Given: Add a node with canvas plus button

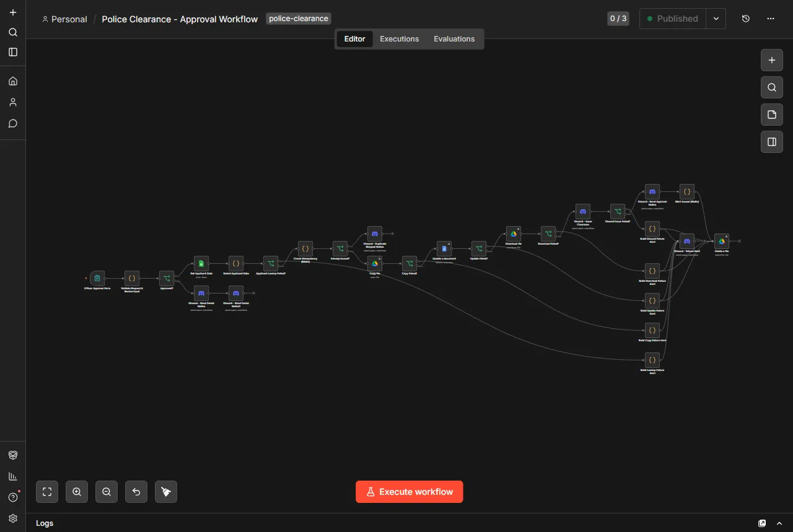Looking at the screenshot, I should pos(772,60).
